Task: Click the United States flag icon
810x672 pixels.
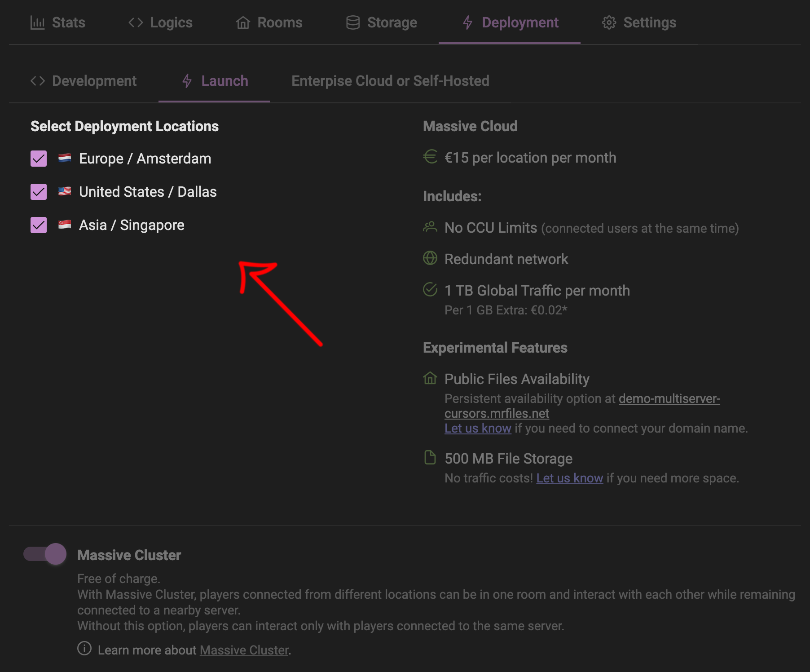Action: 65,191
